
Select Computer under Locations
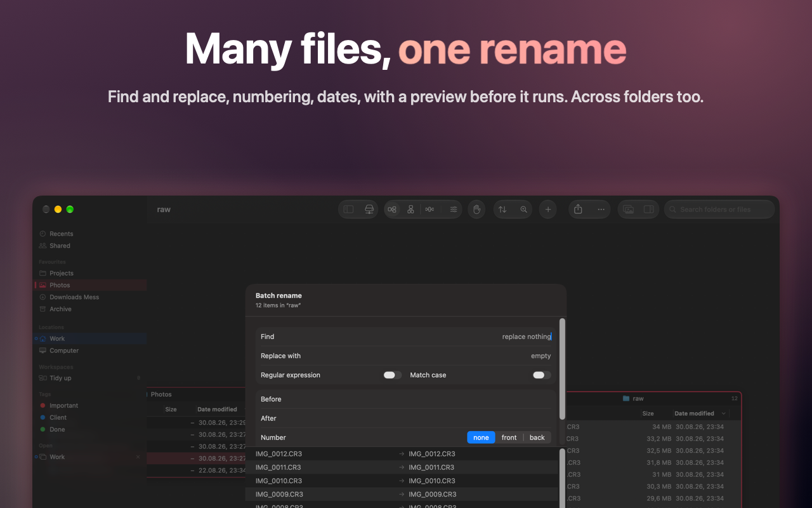click(x=90, y=351)
